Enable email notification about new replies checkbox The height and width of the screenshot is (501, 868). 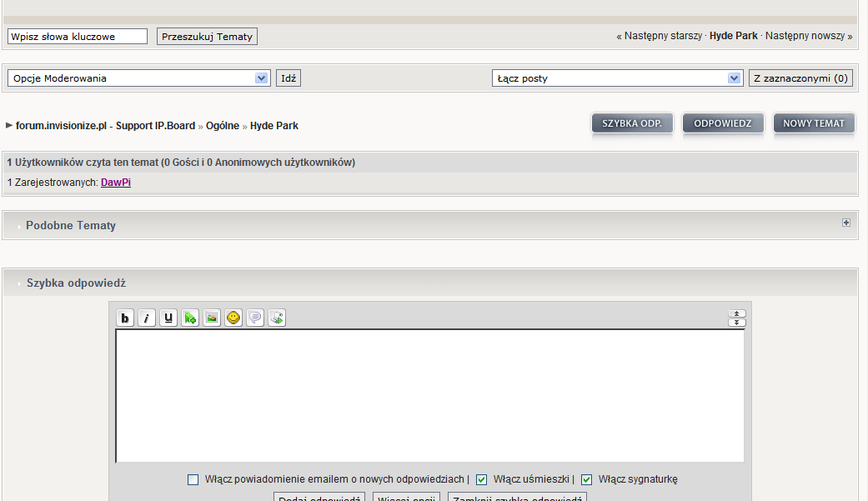(x=193, y=479)
